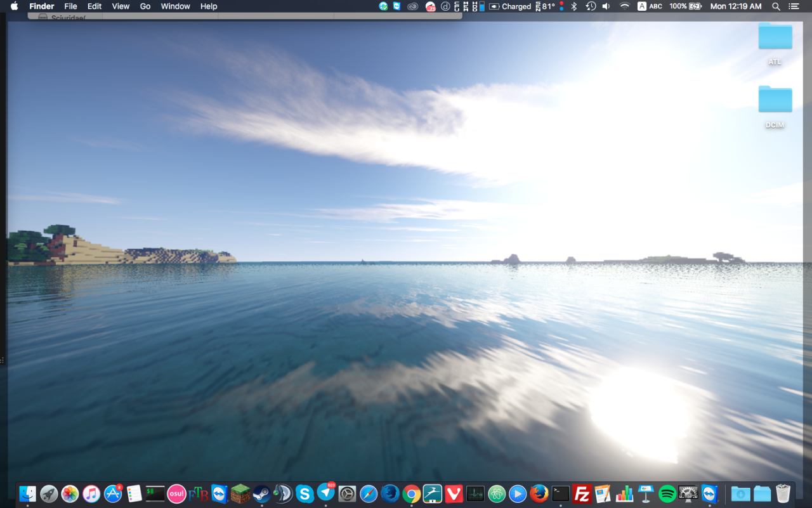Launch Firefox from the dock
This screenshot has width=812, height=508.
[x=539, y=493]
